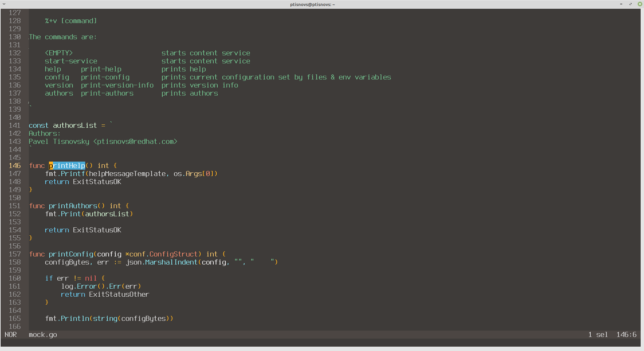
Task: Click 'print-help' command text
Action: point(101,69)
